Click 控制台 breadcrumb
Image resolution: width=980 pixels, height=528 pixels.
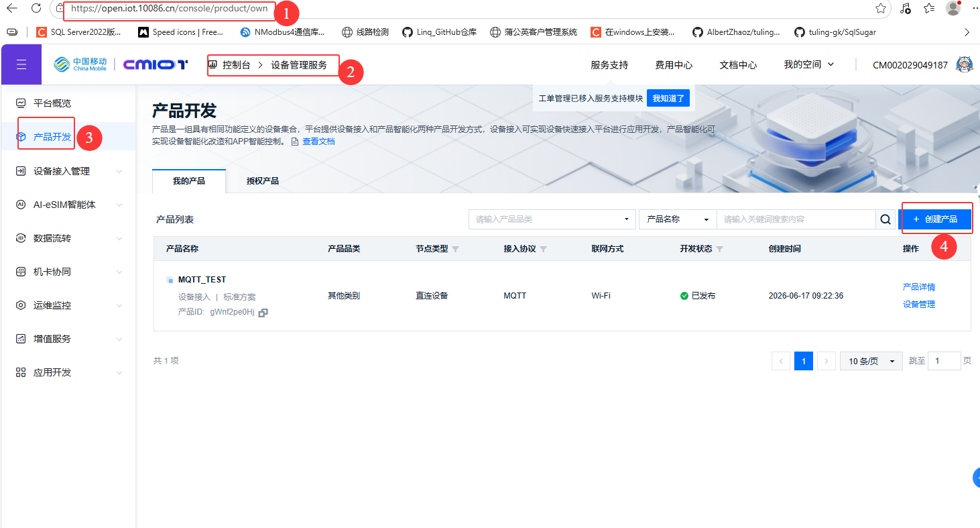(x=236, y=65)
